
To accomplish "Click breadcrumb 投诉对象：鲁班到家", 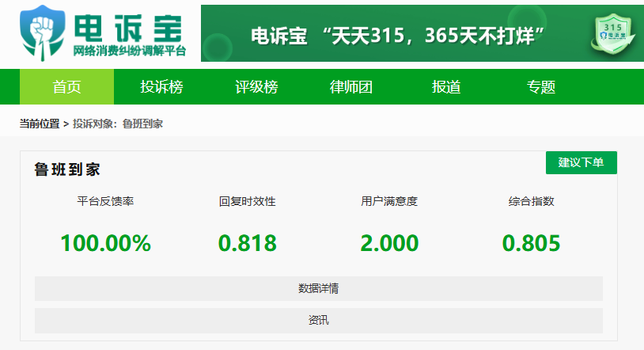I will (118, 124).
